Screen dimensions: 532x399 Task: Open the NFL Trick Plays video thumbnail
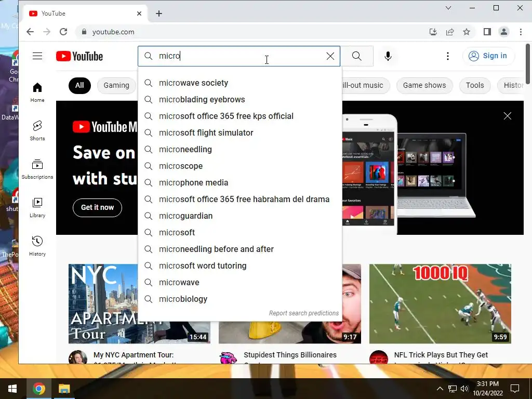pyautogui.click(x=440, y=303)
